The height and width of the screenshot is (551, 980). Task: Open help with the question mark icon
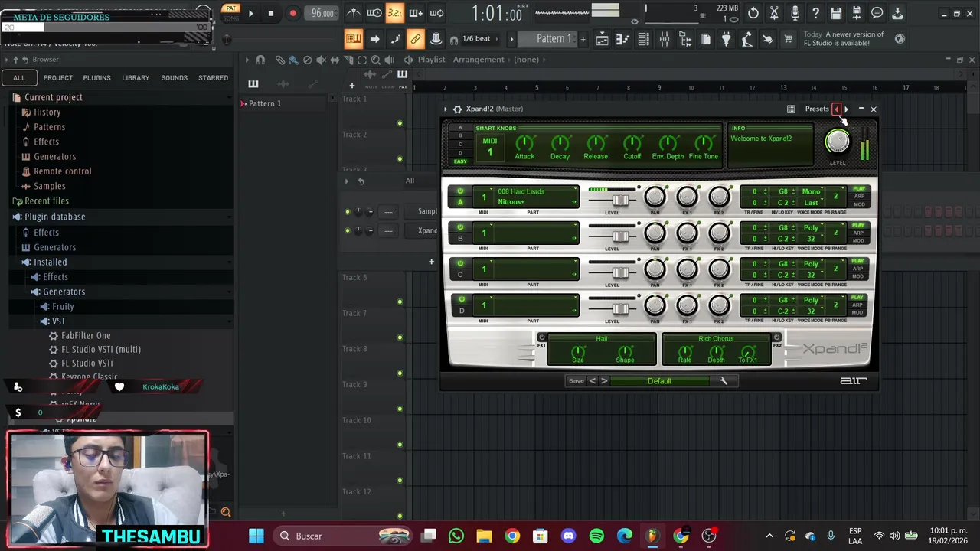coord(815,13)
